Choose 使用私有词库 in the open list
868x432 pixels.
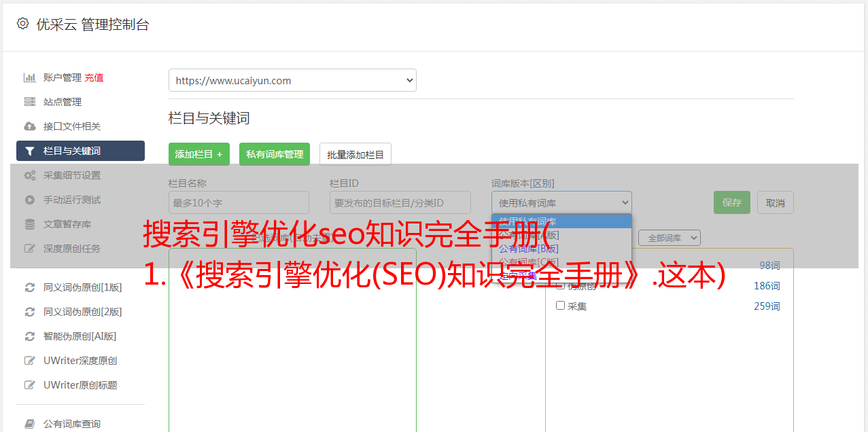coord(561,221)
